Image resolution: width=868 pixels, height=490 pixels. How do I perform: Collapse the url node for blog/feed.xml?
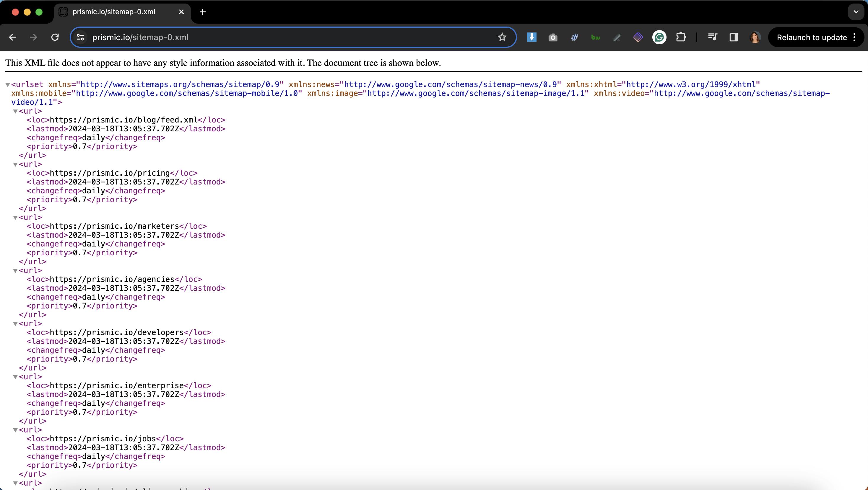pos(15,111)
